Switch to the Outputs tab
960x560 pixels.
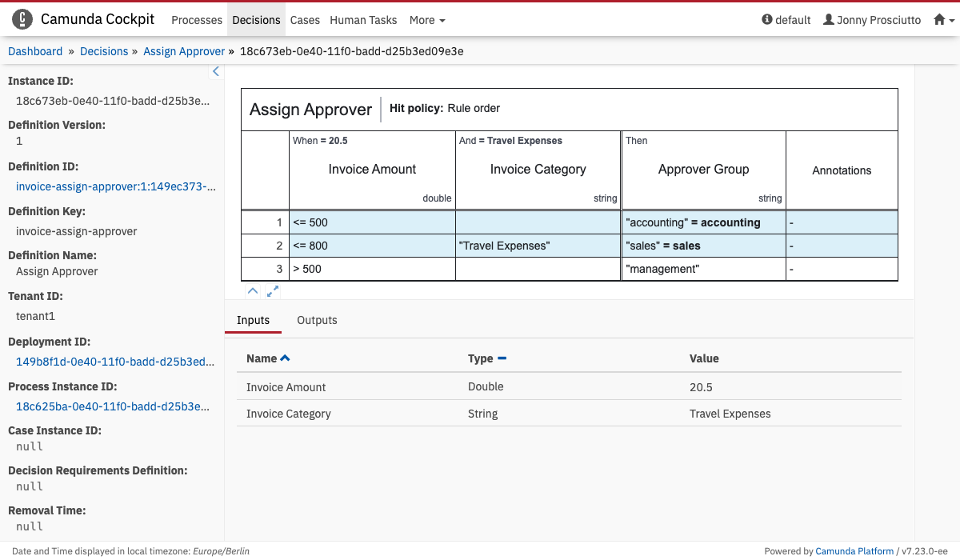tap(317, 320)
